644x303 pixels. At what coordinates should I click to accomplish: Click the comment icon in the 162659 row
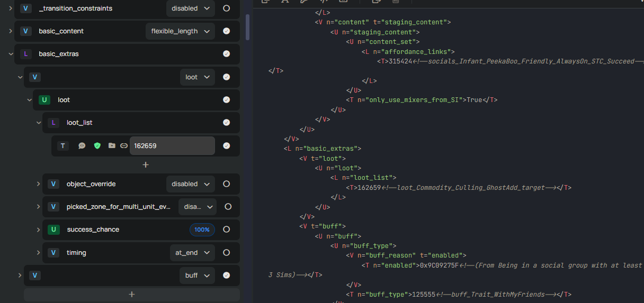tap(82, 146)
